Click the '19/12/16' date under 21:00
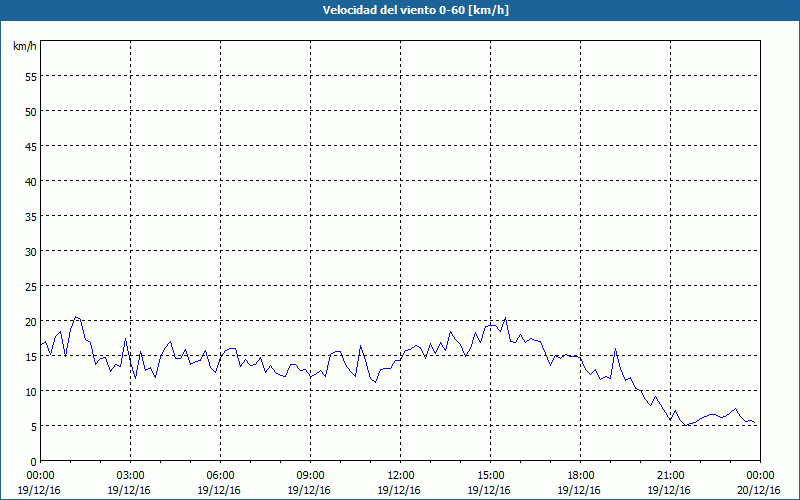This screenshot has width=800, height=500. (669, 490)
